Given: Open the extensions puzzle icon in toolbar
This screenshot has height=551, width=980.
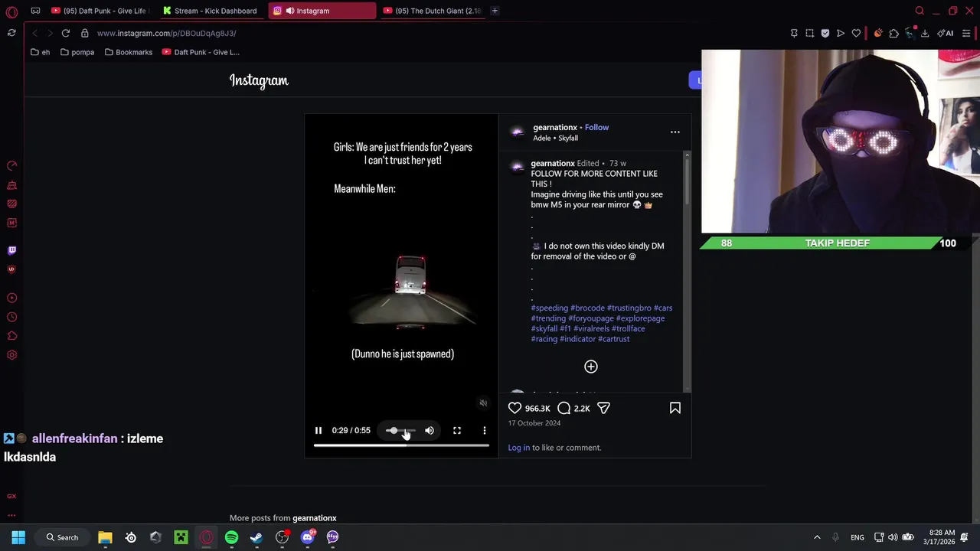Looking at the screenshot, I should pos(893,33).
